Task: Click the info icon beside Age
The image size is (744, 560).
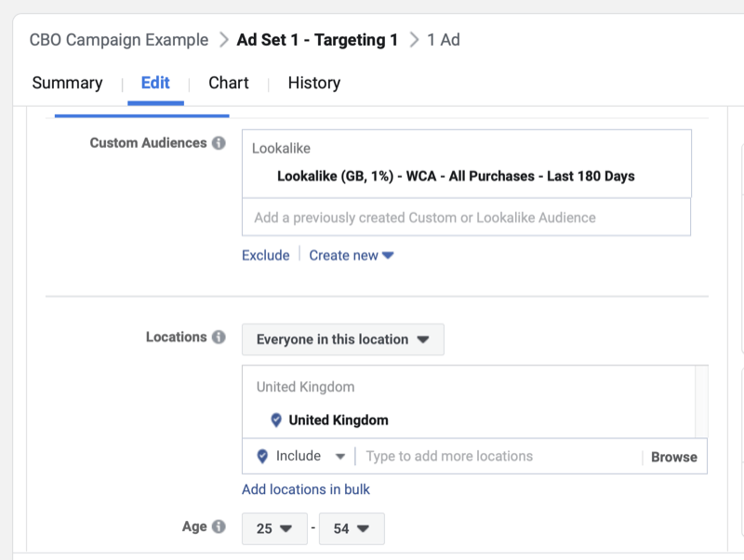Action: tap(220, 526)
